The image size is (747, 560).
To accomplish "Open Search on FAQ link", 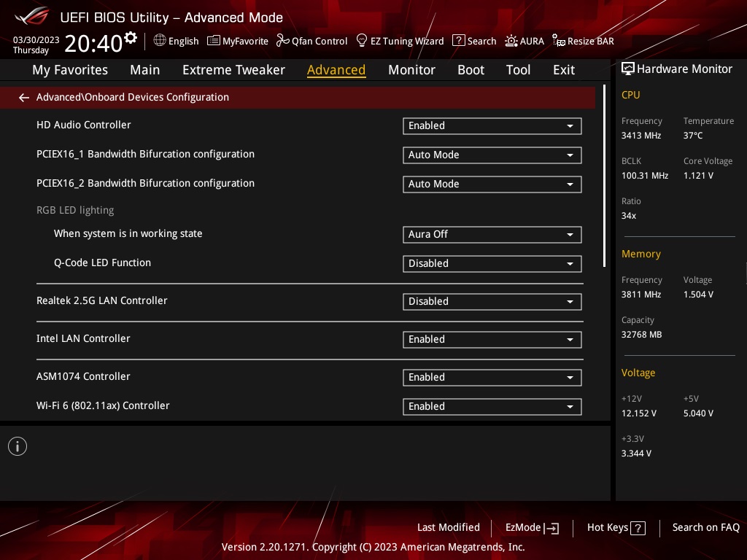I will pos(705,528).
